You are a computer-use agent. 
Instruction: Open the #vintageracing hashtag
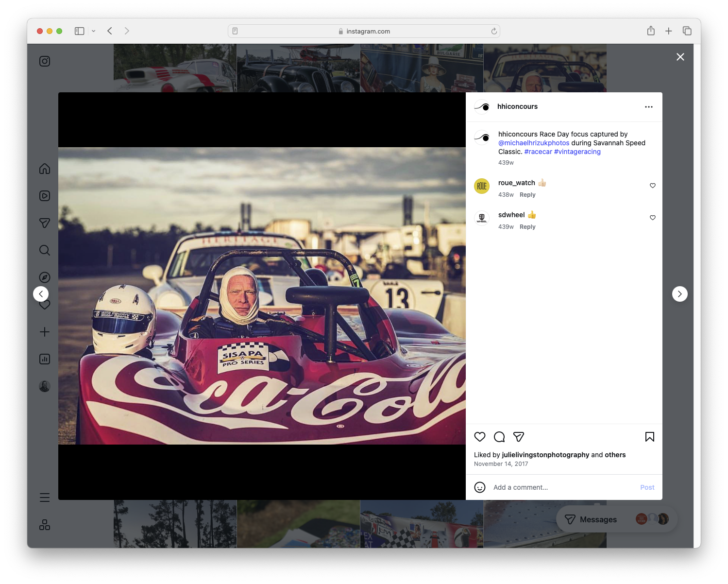577,152
